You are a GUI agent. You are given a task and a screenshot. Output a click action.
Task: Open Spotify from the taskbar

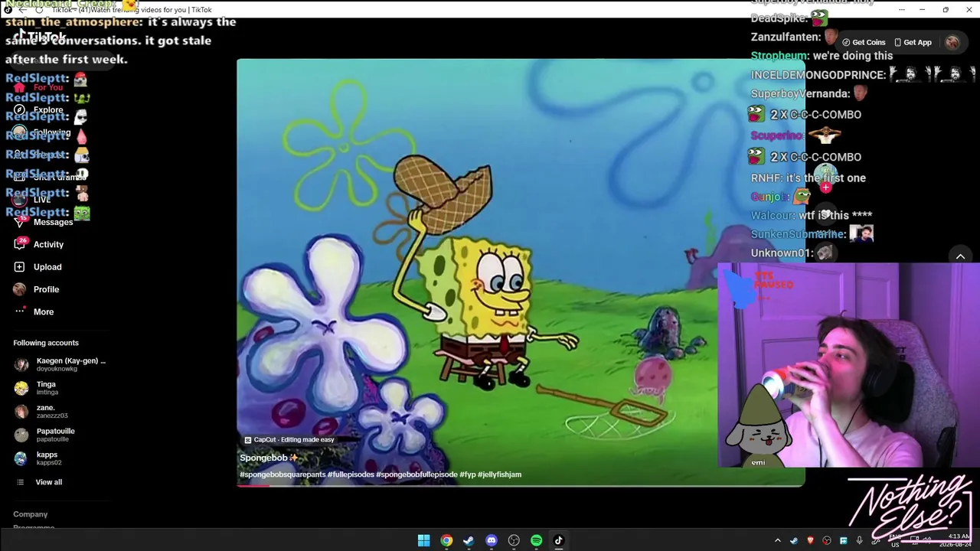pos(536,540)
